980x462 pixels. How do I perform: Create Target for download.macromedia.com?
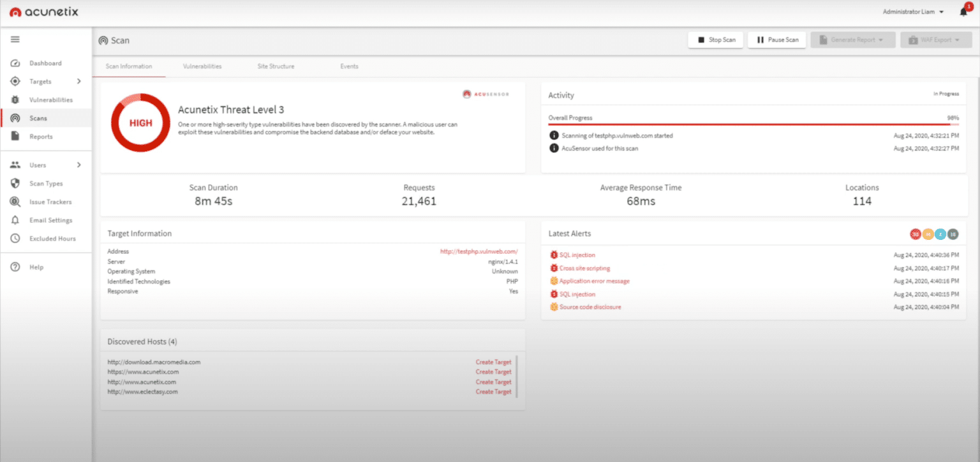tap(493, 362)
